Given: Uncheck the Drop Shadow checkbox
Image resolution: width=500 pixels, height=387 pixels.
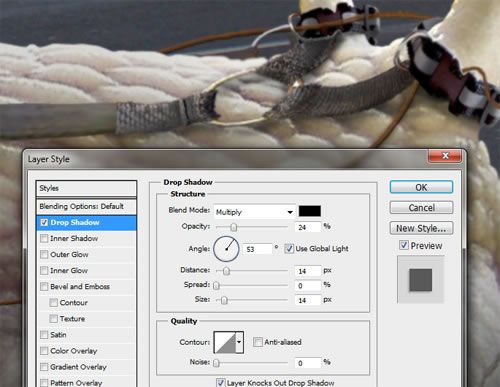Looking at the screenshot, I should [44, 222].
